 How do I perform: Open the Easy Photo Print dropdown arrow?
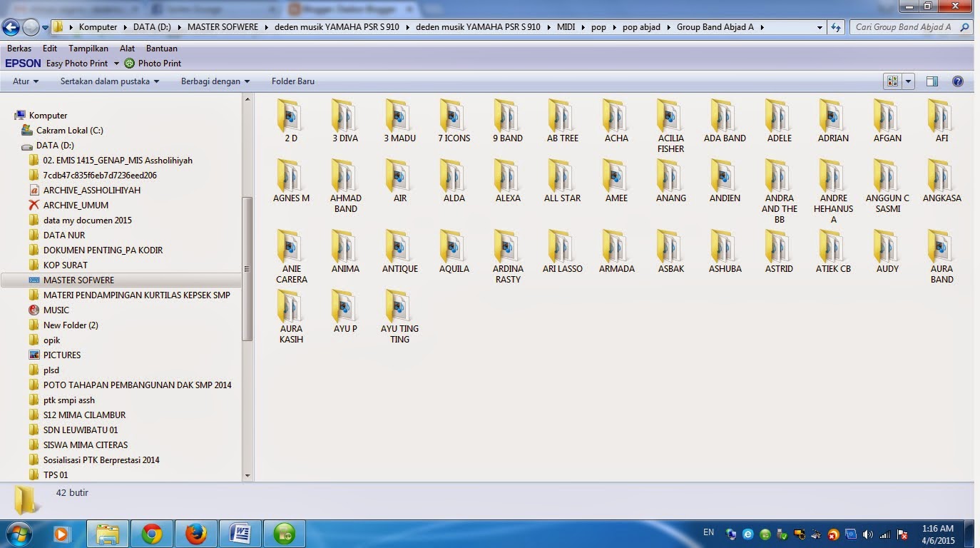(x=116, y=64)
